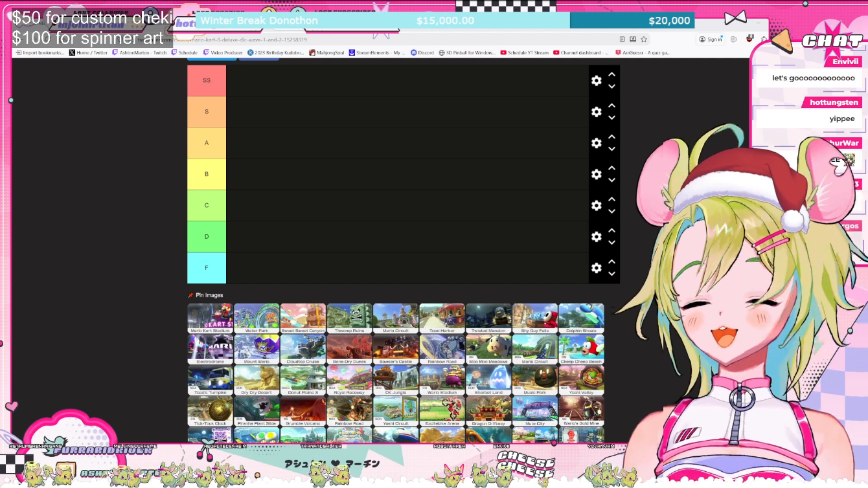868x488 pixels.
Task: Select the Cloudtop Cruise track image
Action: (303, 349)
